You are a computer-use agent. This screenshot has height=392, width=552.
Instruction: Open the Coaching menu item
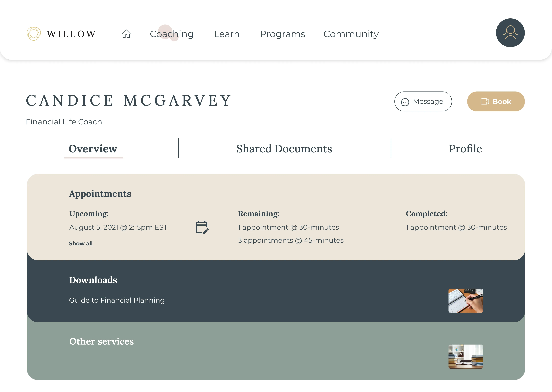pyautogui.click(x=172, y=34)
